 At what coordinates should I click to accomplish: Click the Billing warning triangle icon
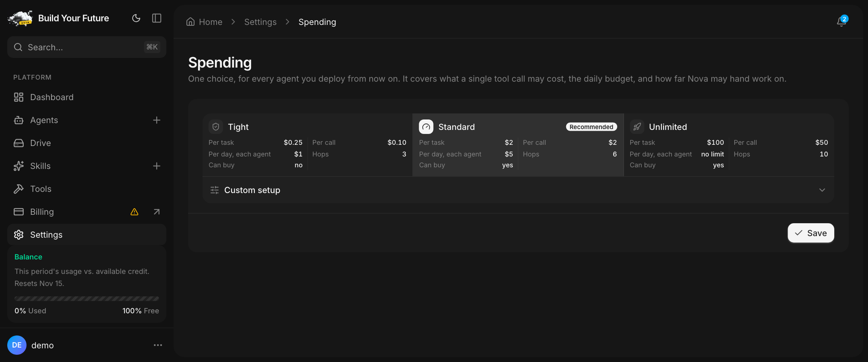click(135, 212)
